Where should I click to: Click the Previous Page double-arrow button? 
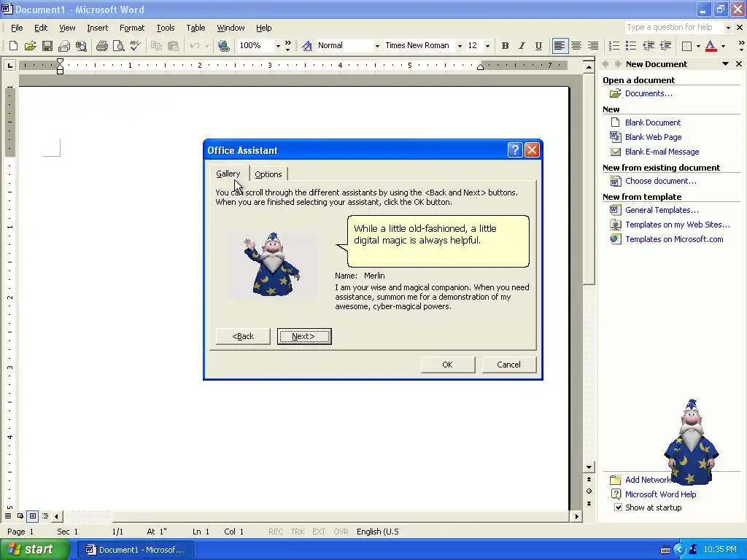tap(589, 479)
